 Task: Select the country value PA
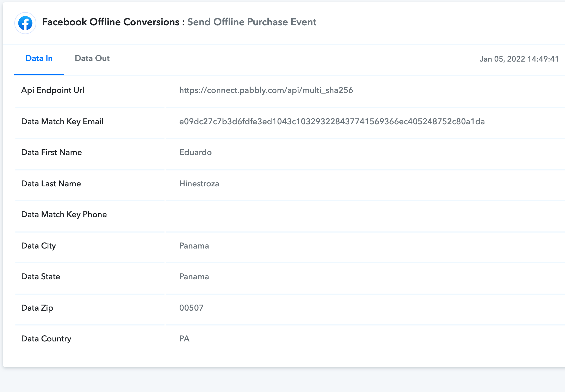(184, 339)
